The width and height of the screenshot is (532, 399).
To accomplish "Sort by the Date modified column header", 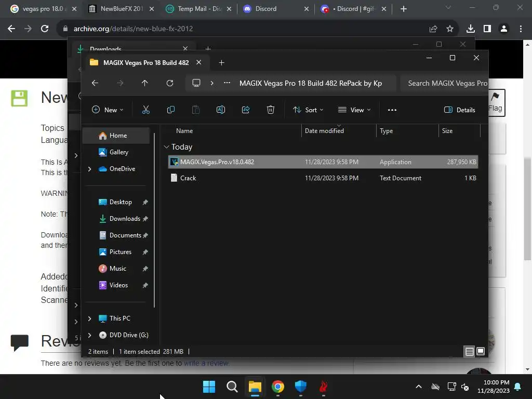I will click(x=324, y=130).
